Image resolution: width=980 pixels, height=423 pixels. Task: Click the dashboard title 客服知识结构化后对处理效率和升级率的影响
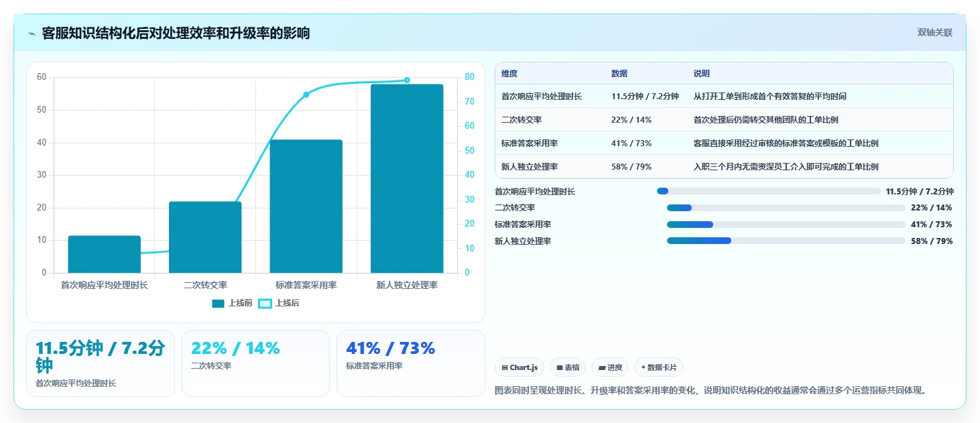(176, 34)
